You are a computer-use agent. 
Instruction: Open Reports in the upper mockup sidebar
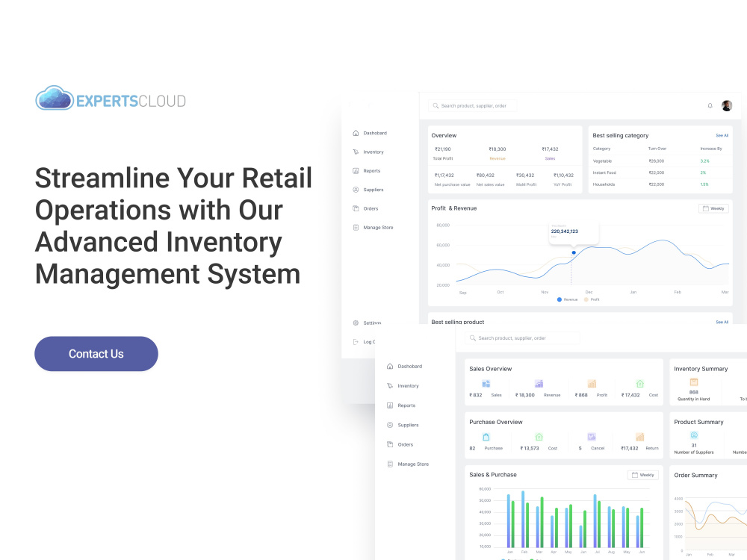[x=371, y=170]
